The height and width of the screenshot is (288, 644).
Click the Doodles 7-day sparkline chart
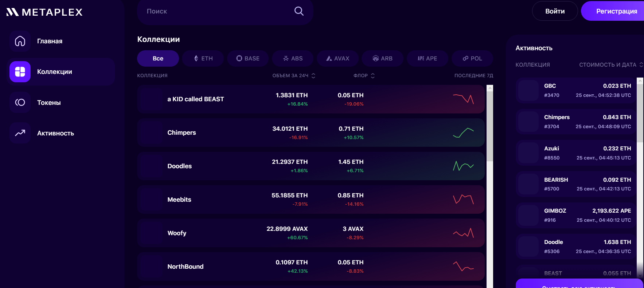tap(463, 166)
